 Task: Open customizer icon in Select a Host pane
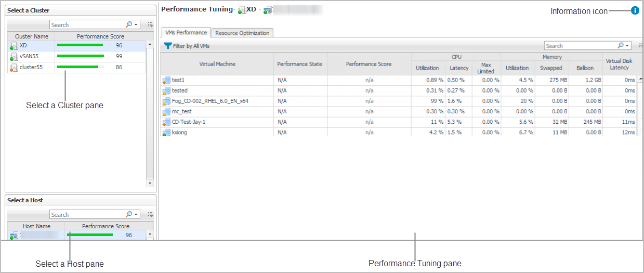(x=150, y=214)
